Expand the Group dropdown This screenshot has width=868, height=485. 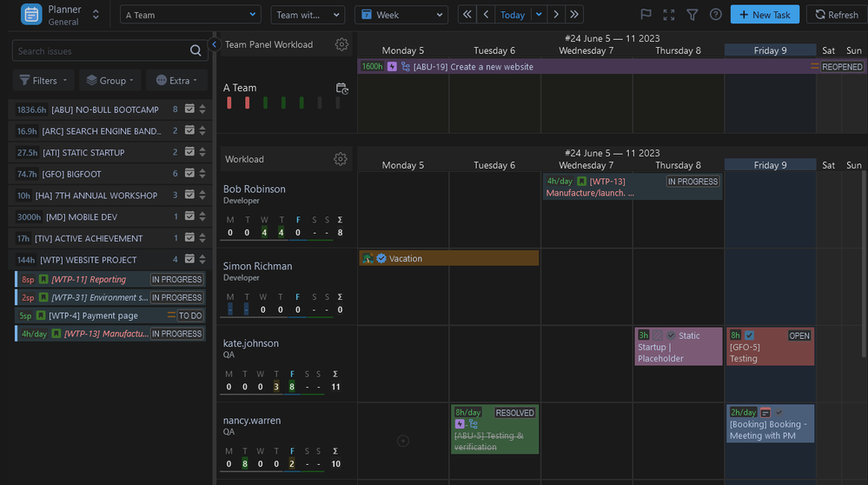(111, 80)
